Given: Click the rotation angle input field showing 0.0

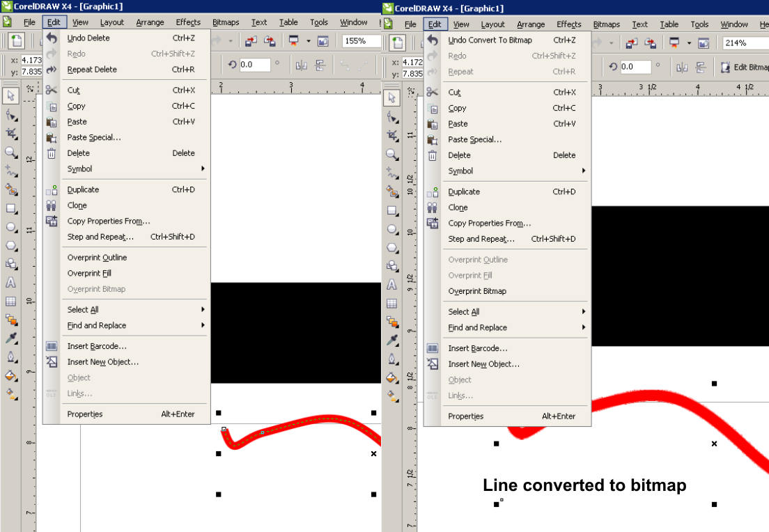Looking at the screenshot, I should coord(254,64).
